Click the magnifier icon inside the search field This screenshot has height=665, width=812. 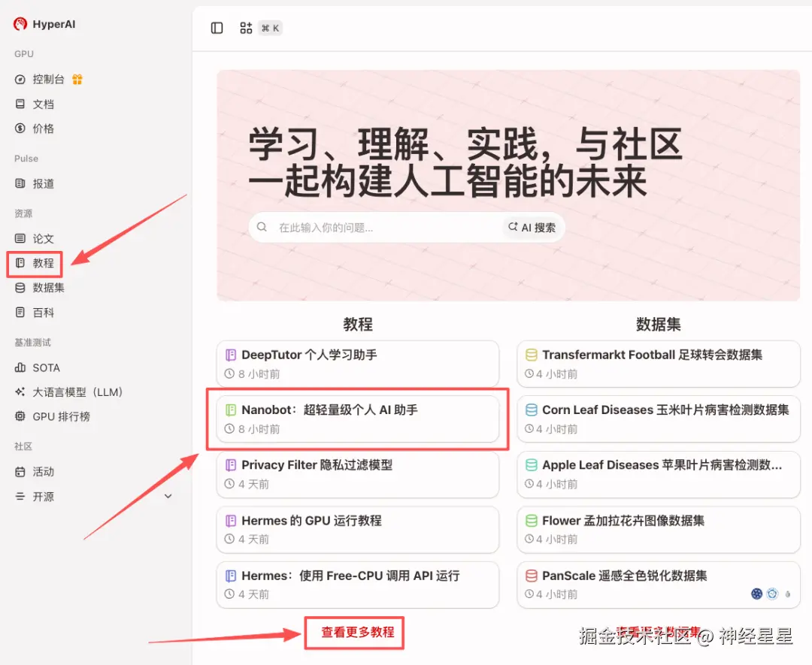[x=262, y=227]
